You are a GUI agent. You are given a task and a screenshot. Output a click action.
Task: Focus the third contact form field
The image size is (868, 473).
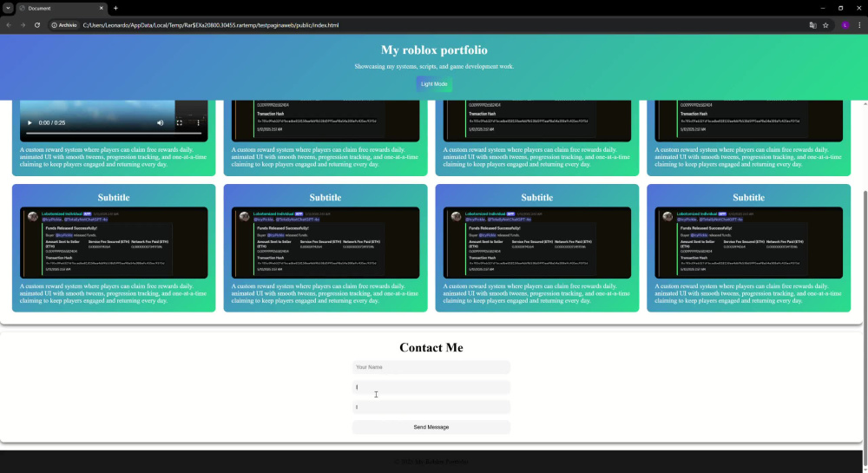431,407
